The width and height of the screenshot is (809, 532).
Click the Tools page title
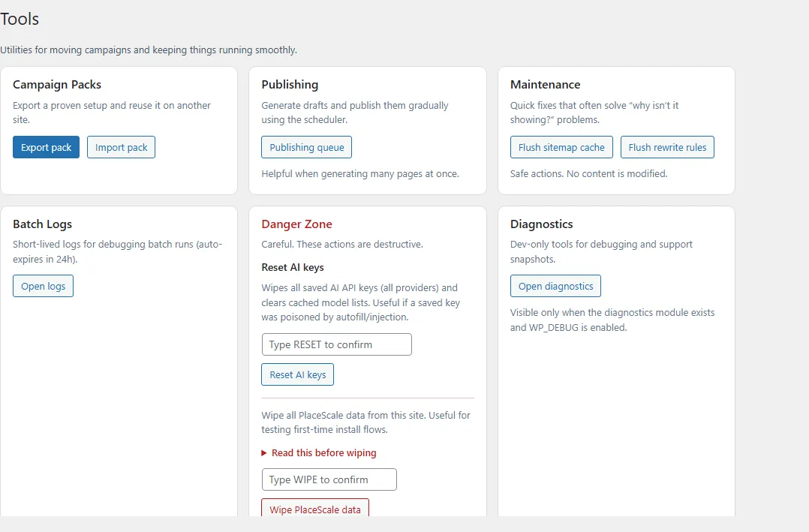pos(20,19)
